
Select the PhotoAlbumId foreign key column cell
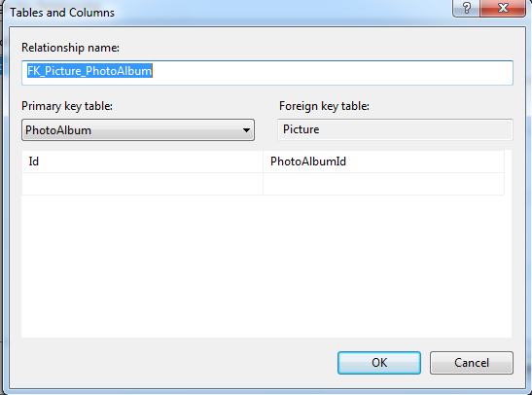[384, 162]
